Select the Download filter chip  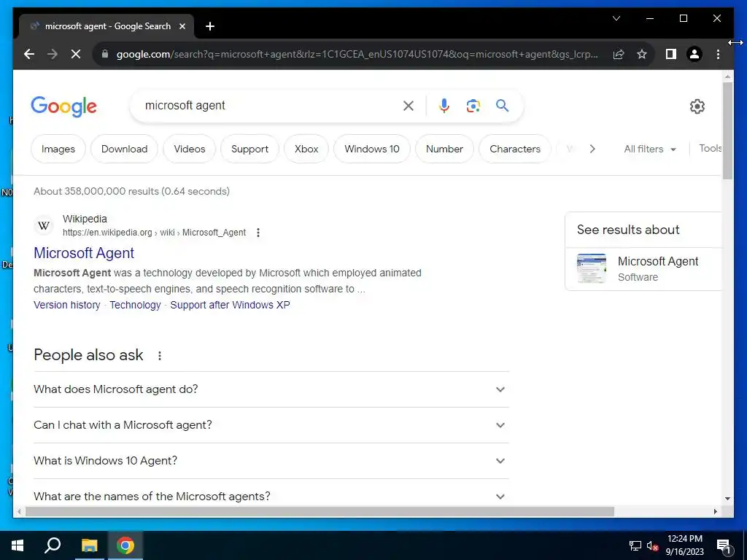(x=124, y=149)
